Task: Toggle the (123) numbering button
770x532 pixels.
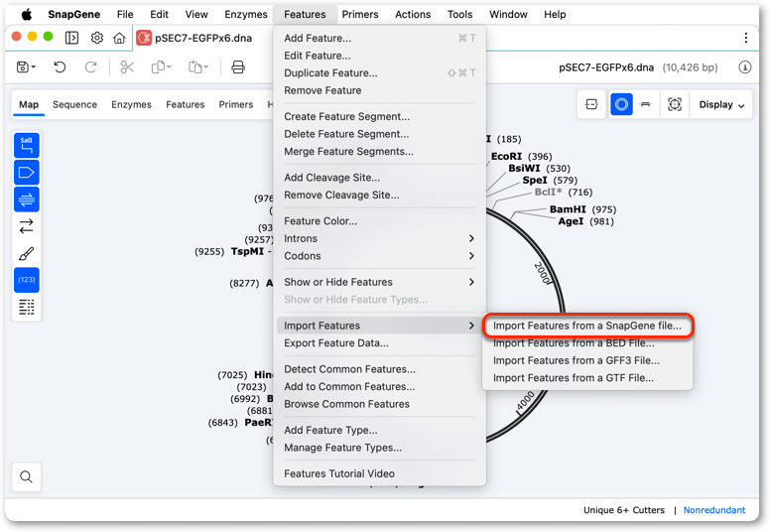Action: 27,280
